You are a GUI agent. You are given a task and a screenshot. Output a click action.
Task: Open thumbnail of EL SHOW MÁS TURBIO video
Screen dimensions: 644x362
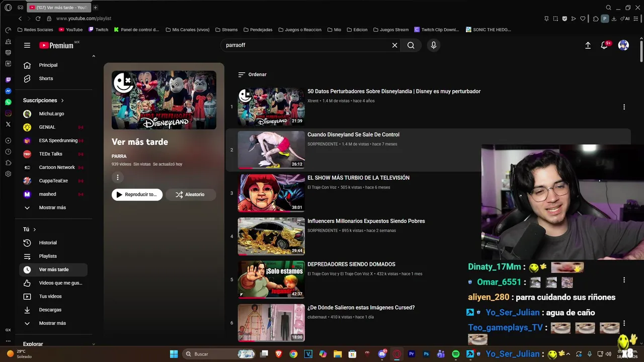271,193
